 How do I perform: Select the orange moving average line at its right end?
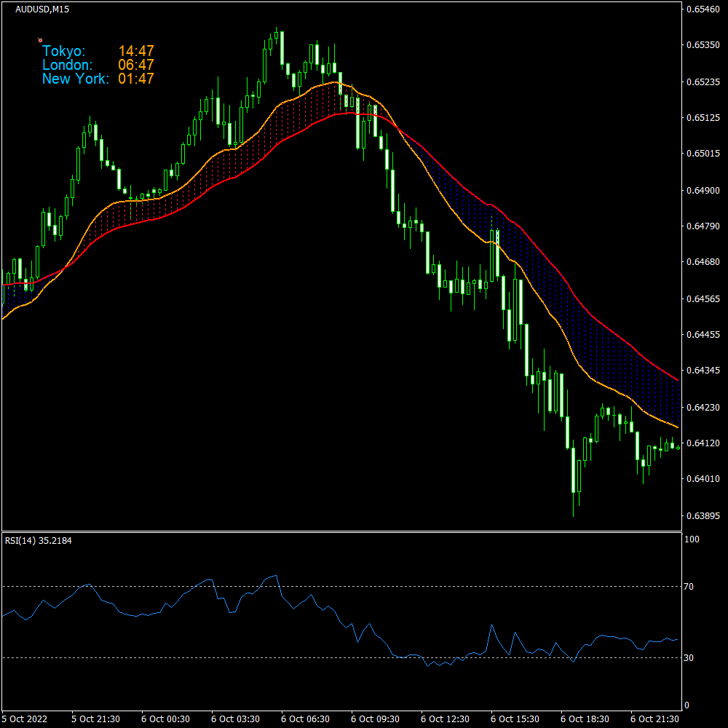[x=676, y=426]
